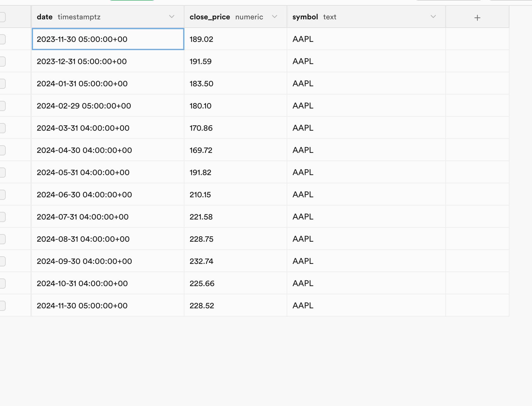Check the row checkbox for 2024-06-30
The image size is (532, 406).
coord(3,194)
